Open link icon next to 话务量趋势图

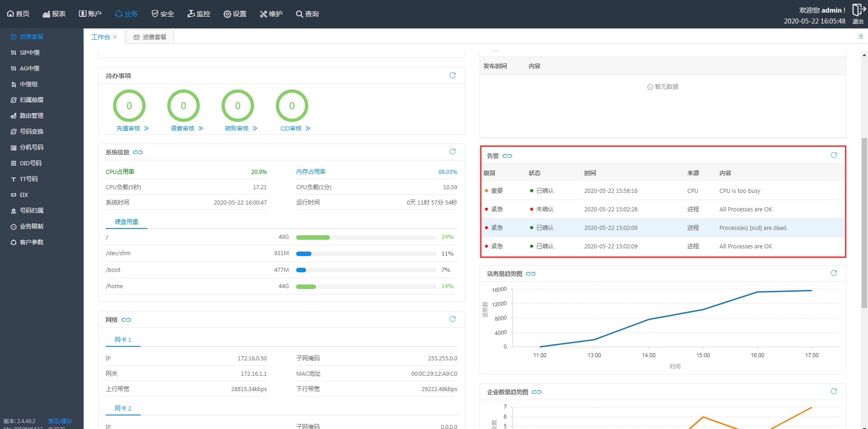point(531,274)
